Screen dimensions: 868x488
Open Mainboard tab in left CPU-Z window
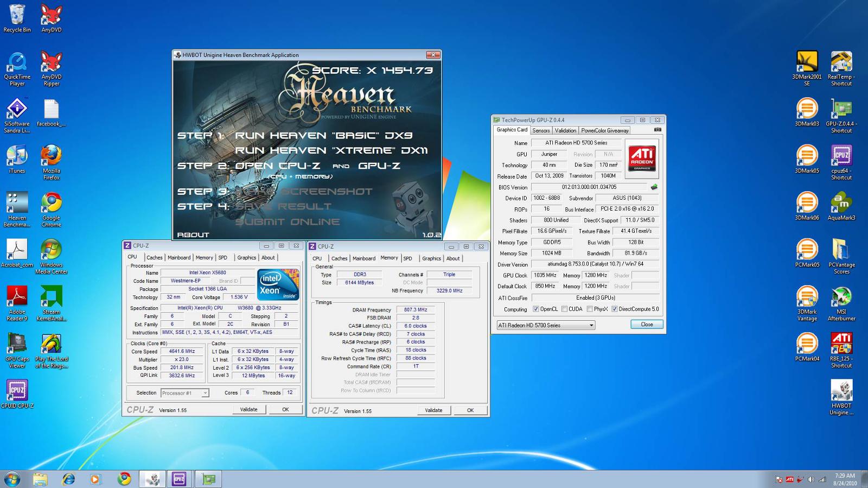click(179, 258)
